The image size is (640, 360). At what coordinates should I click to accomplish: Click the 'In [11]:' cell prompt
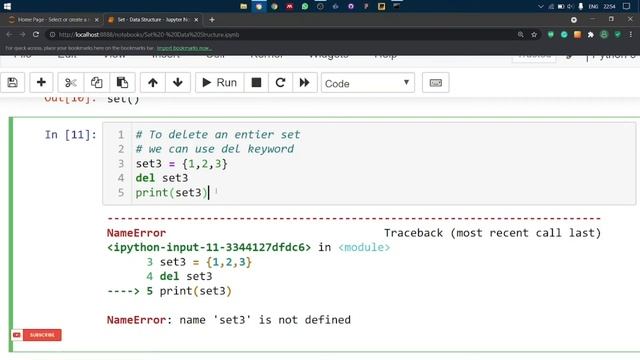click(71, 135)
